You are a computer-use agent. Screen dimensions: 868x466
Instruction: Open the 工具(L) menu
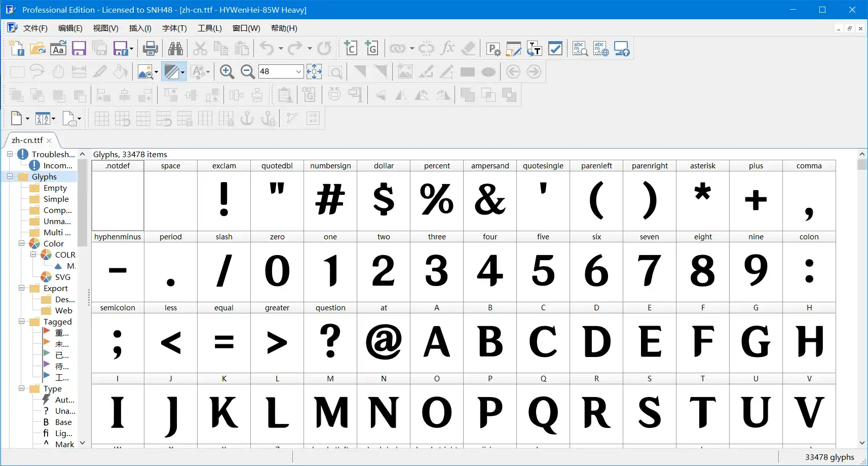point(209,28)
